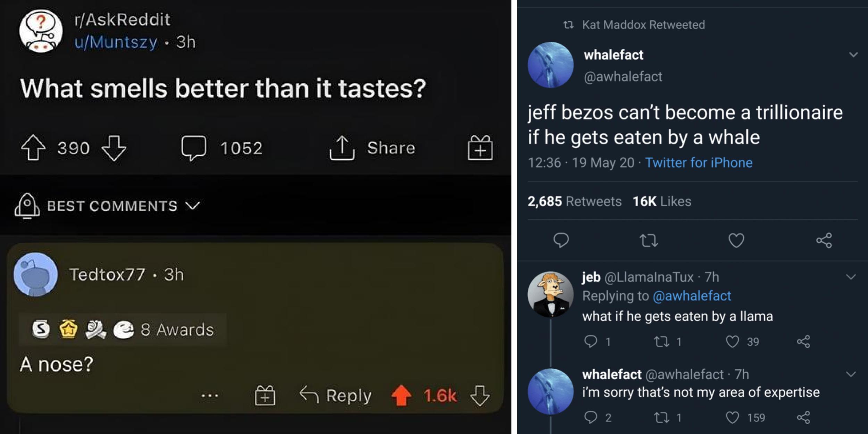Open the three-dot menu on Tedtox77's comment
The height and width of the screenshot is (434, 868).
pos(210,395)
